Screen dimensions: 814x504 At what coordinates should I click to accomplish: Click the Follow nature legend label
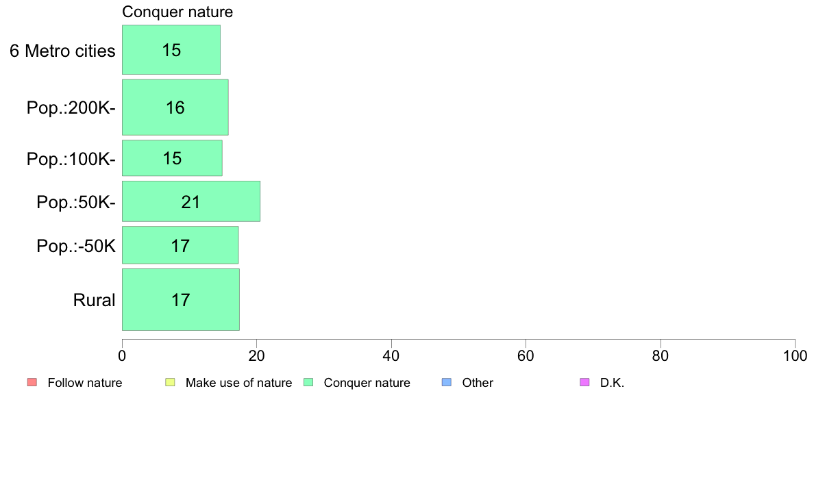coord(84,383)
